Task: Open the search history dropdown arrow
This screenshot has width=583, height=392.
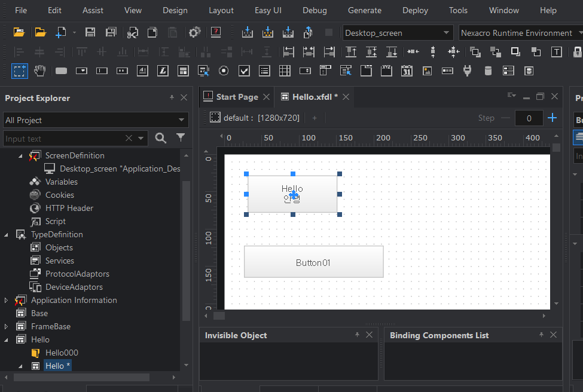Action: [141, 138]
